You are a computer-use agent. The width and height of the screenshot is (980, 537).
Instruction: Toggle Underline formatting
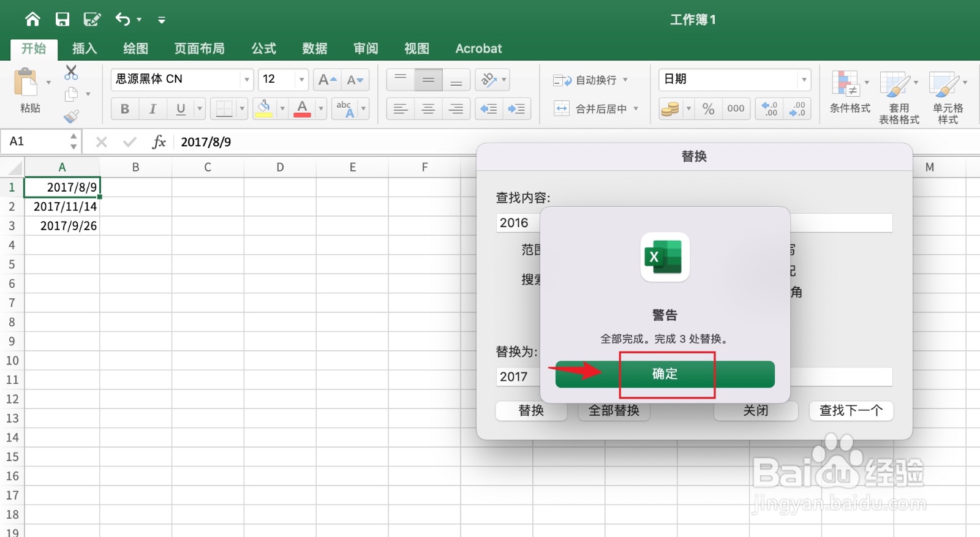tap(181, 109)
